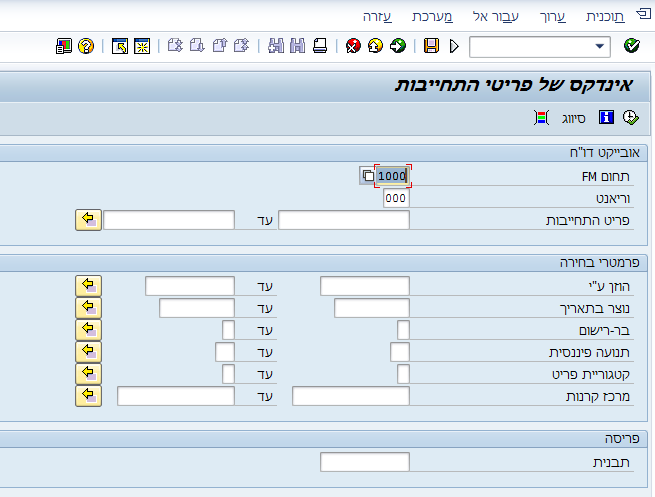This screenshot has width=655, height=497.
Task: Click the סיווג button
Action: coord(573,119)
